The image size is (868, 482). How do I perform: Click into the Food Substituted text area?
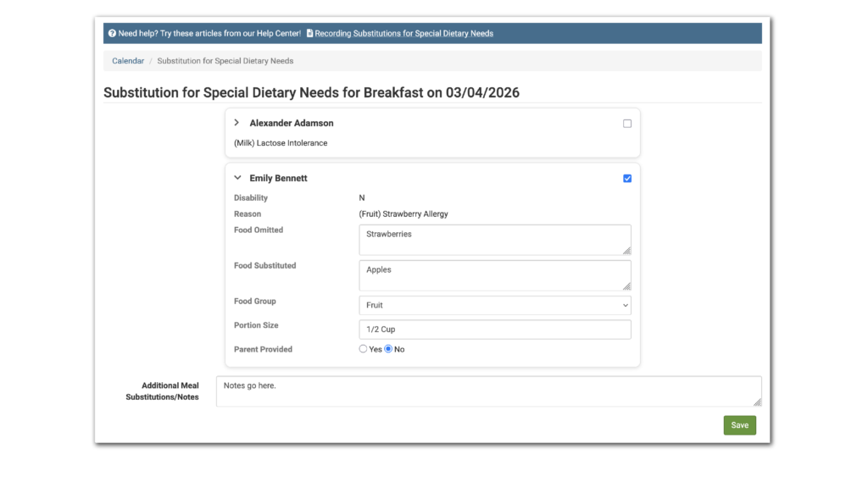494,275
